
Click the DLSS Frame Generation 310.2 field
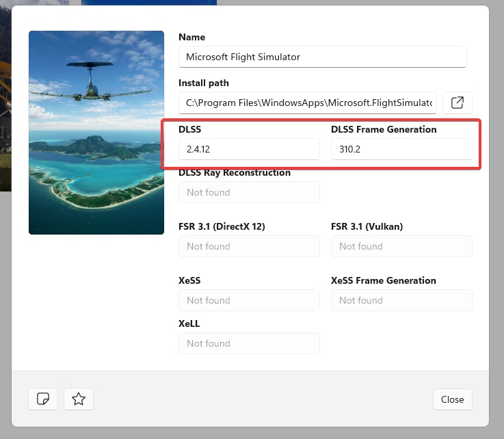[x=401, y=149]
